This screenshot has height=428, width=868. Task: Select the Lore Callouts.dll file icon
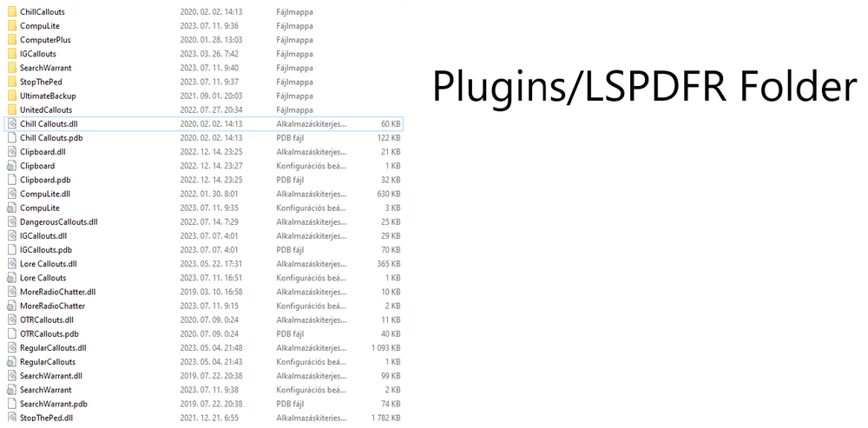click(11, 264)
